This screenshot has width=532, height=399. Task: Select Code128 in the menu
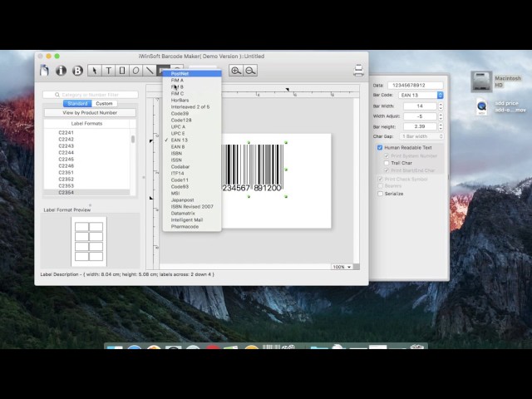pos(192,120)
